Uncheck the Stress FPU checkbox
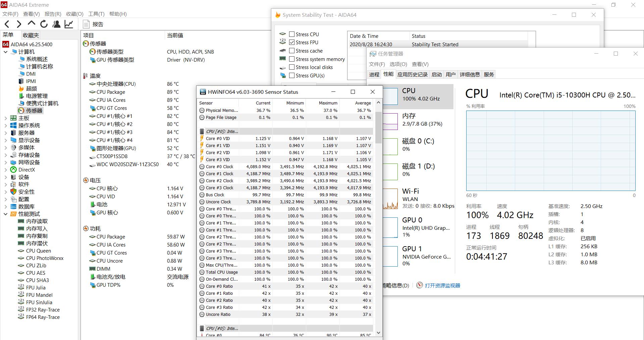Screen dimensions: 644x340 click(292, 42)
